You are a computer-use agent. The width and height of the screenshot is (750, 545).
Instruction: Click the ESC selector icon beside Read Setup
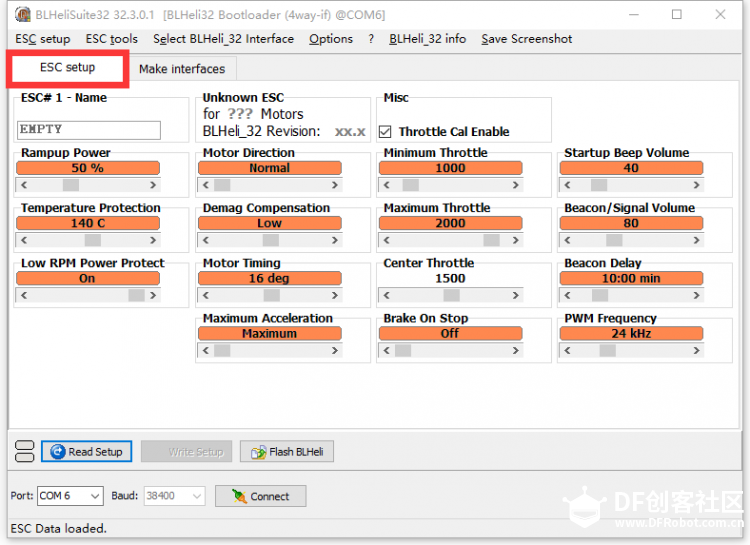click(x=24, y=451)
